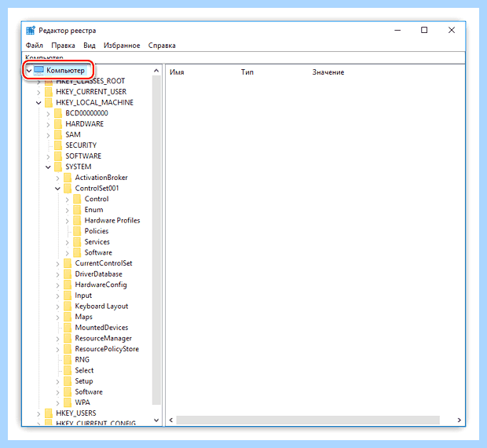This screenshot has width=487, height=448.
Task: Click the SECURITY folder icon
Action: click(58, 145)
